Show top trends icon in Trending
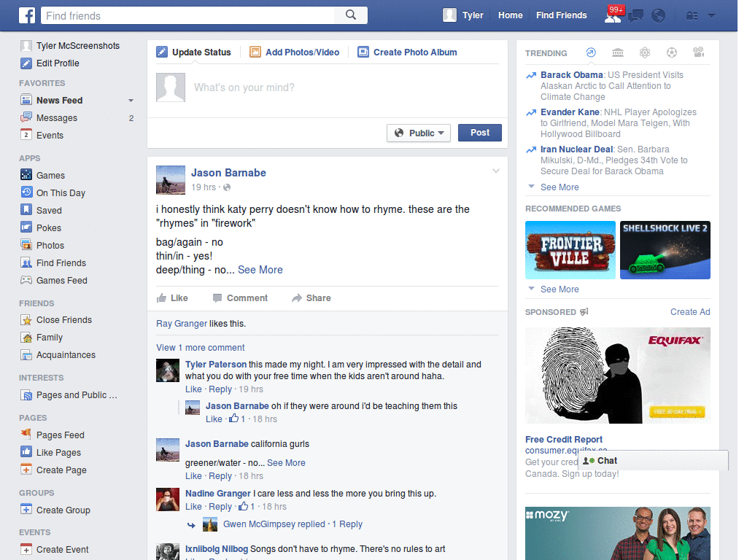This screenshot has width=747, height=560. pyautogui.click(x=591, y=52)
